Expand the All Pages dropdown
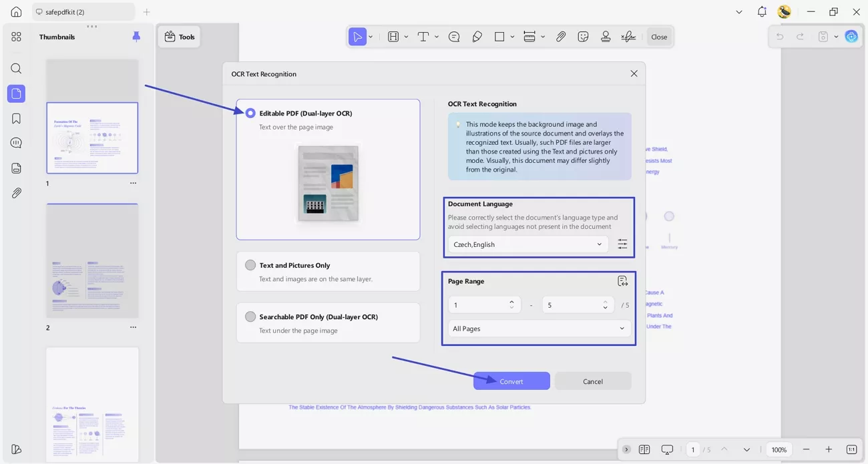 538,328
